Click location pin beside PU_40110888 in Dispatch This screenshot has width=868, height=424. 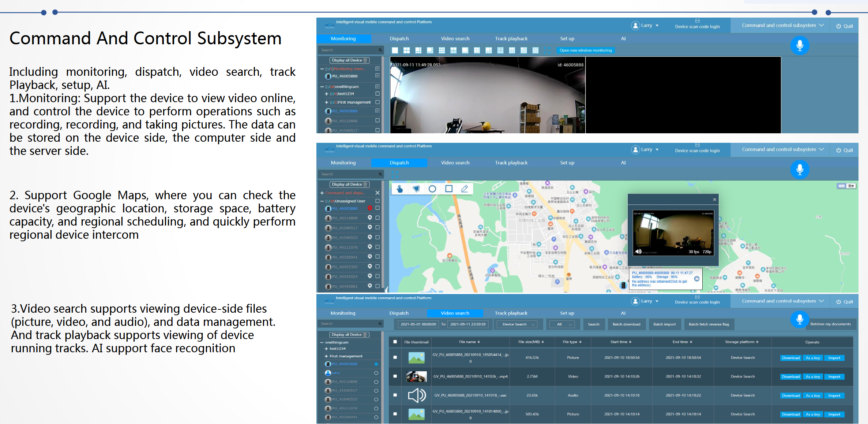tap(370, 218)
